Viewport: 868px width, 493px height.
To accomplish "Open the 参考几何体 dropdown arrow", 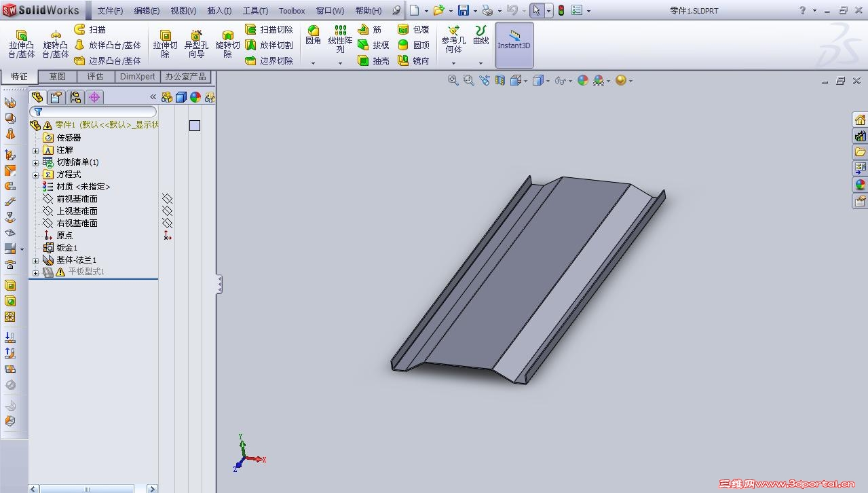I will 453,63.
